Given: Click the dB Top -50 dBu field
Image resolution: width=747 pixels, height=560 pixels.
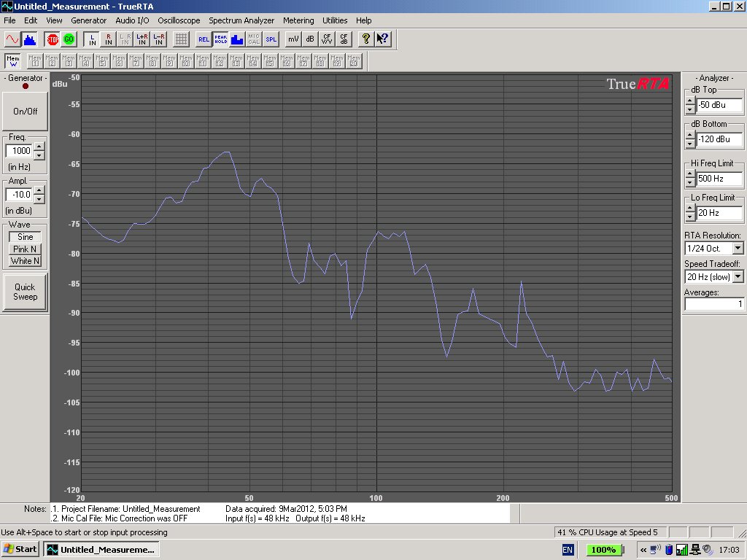Looking at the screenshot, I should pos(719,105).
